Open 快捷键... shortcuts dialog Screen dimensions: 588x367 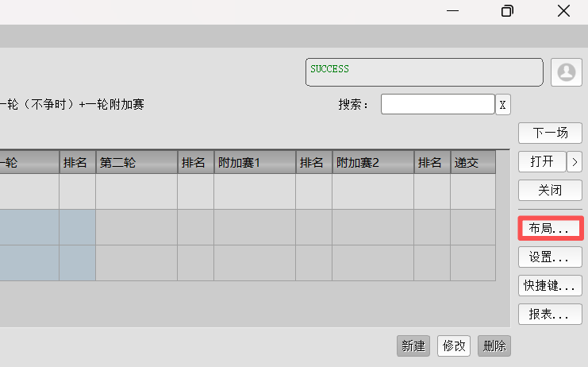click(x=550, y=286)
